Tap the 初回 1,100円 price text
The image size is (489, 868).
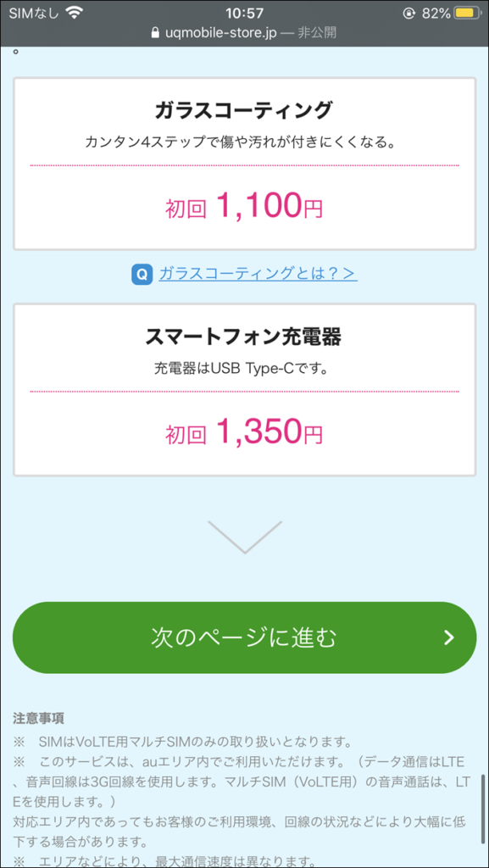(x=243, y=206)
